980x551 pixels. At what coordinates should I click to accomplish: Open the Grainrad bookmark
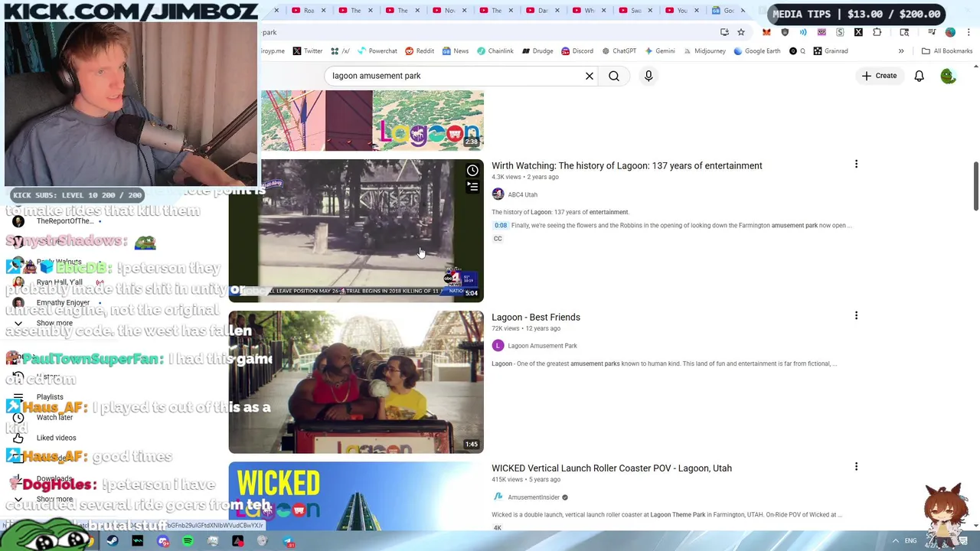[831, 51]
